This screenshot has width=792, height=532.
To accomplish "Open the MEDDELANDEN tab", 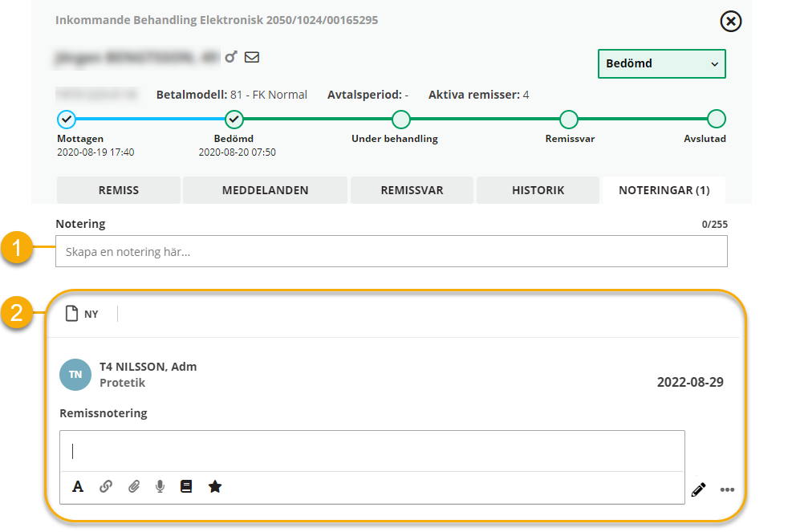I will [265, 190].
